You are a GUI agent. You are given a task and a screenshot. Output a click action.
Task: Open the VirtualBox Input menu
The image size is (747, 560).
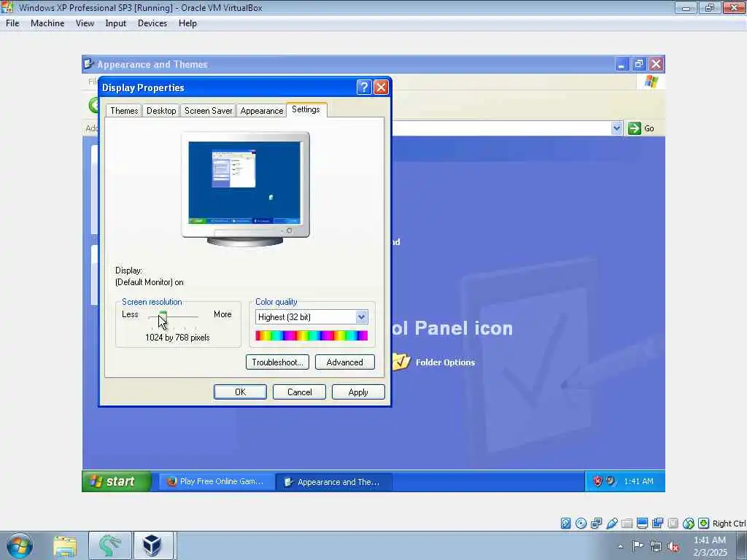coord(116,23)
